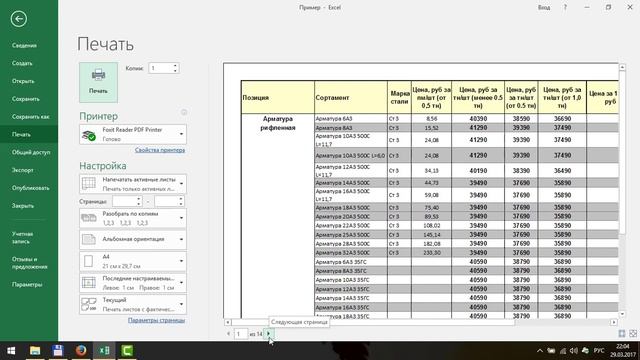Open Параметры страницы link

pyautogui.click(x=156, y=320)
